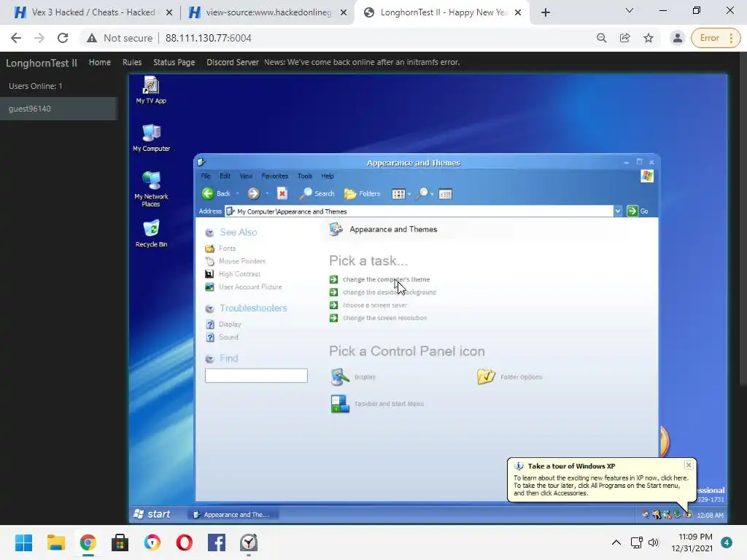
Task: Choose Change the screen resolution task
Action: [x=384, y=318]
